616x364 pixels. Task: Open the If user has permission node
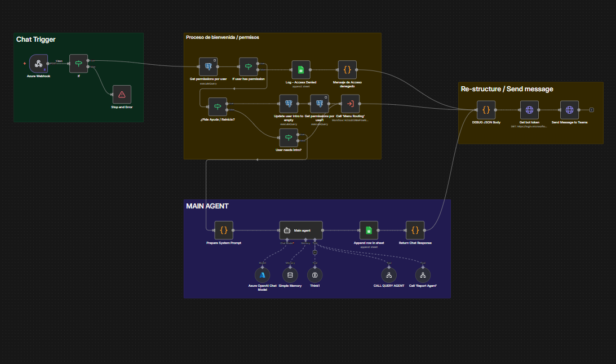249,66
